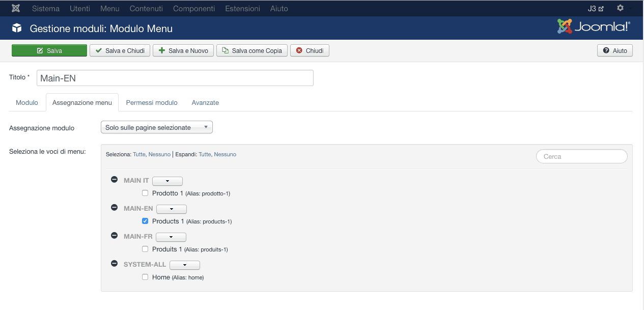Image resolution: width=644 pixels, height=310 pixels.
Task: Check the Prodotto 1 checkbox
Action: (145, 193)
